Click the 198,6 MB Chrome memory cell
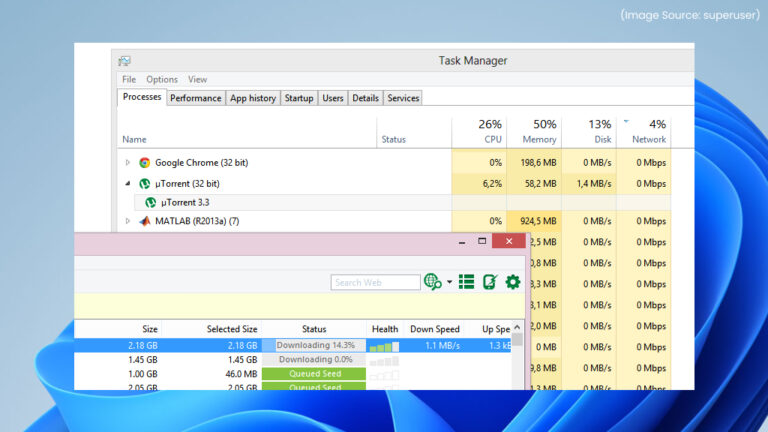This screenshot has height=432, width=768. (x=534, y=163)
